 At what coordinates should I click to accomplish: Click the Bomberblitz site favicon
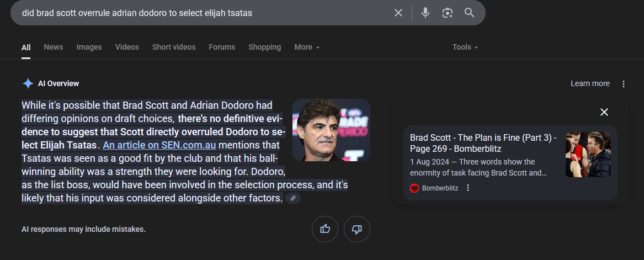(414, 188)
